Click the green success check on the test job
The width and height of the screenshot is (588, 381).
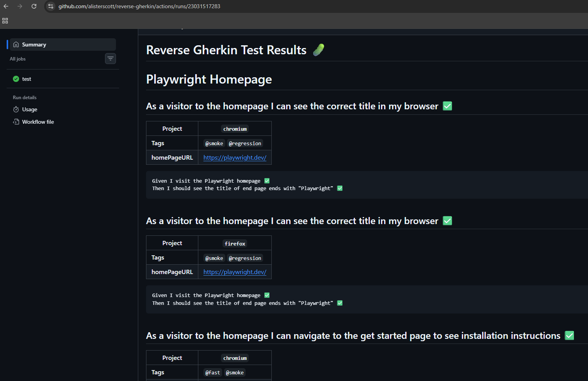(16, 78)
